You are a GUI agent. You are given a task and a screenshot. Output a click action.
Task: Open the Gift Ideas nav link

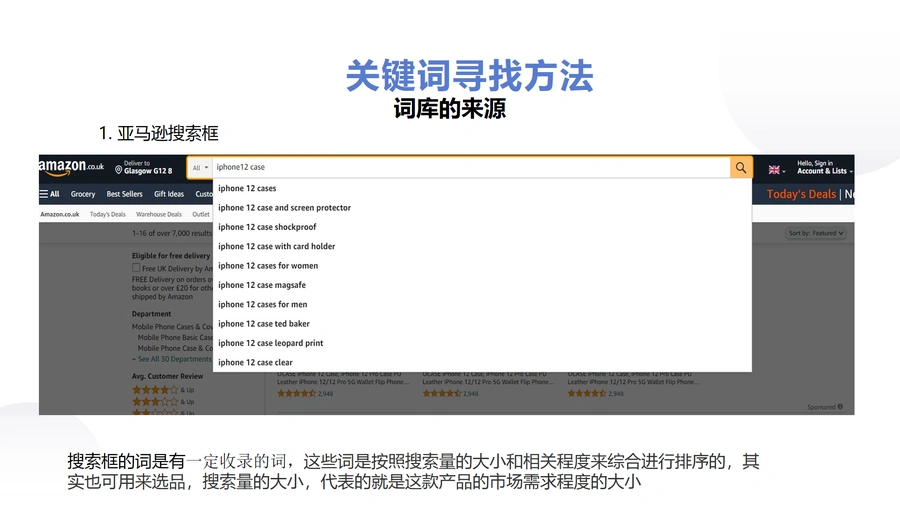[x=169, y=194]
